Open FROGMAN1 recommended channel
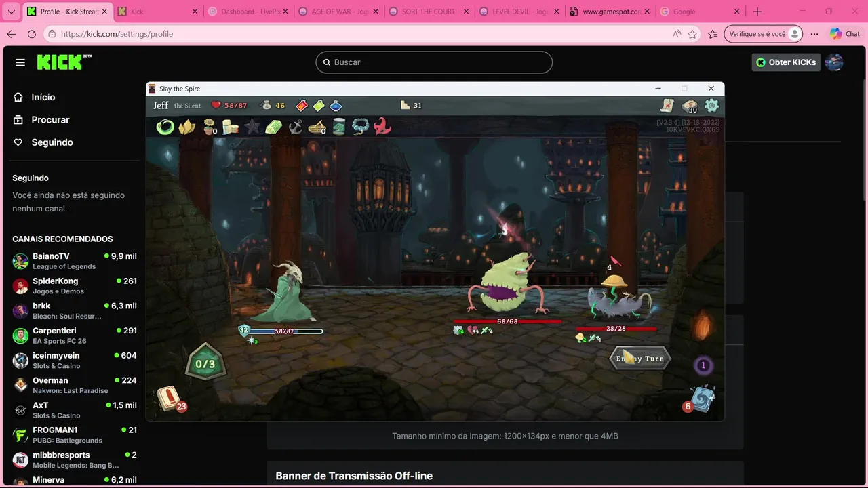 (x=75, y=434)
